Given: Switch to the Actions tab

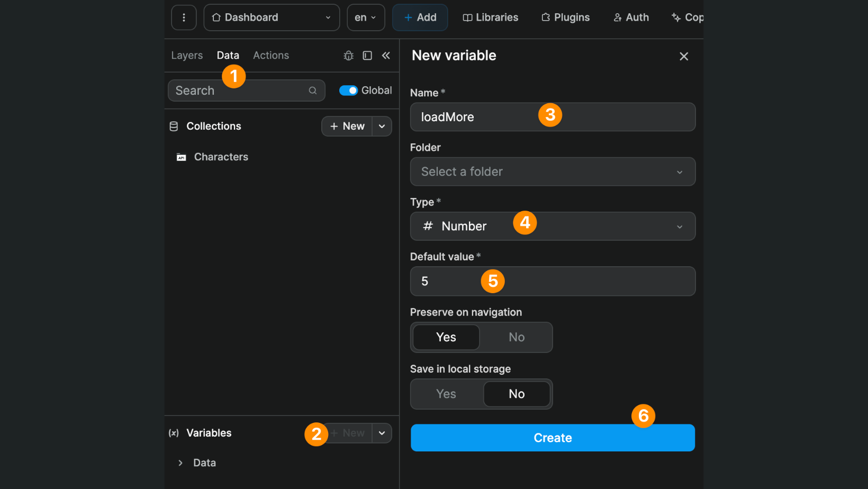Looking at the screenshot, I should click(271, 56).
